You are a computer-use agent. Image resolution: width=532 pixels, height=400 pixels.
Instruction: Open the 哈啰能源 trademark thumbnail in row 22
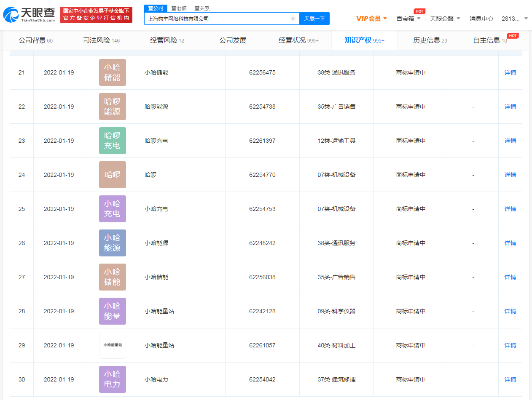coord(113,107)
